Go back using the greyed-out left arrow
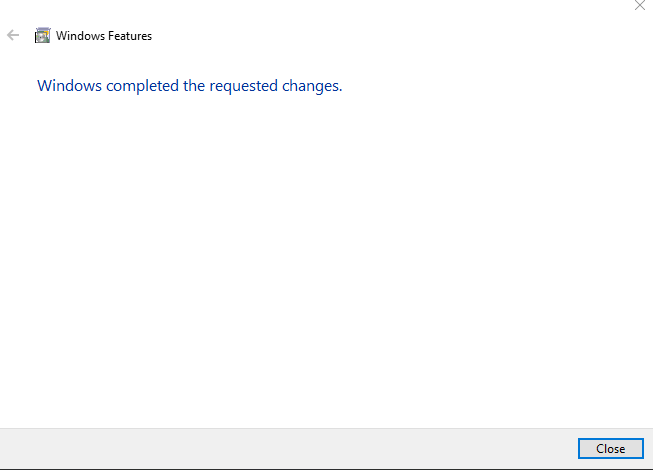 13,35
